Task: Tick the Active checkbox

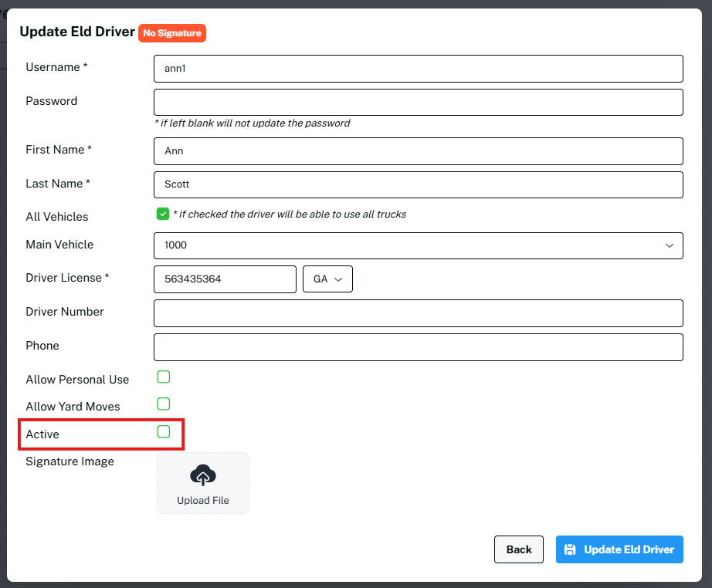Action: (x=163, y=431)
